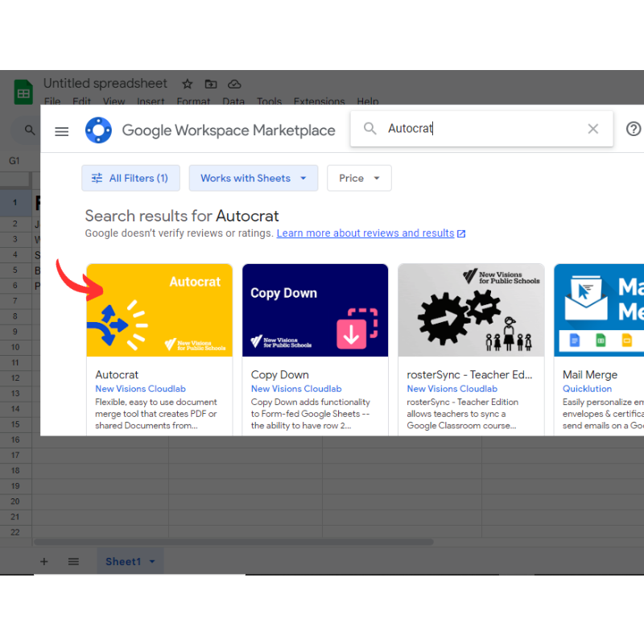644x644 pixels.
Task: Open New Visions Cloudlab link under Copy Down
Action: [x=296, y=389]
